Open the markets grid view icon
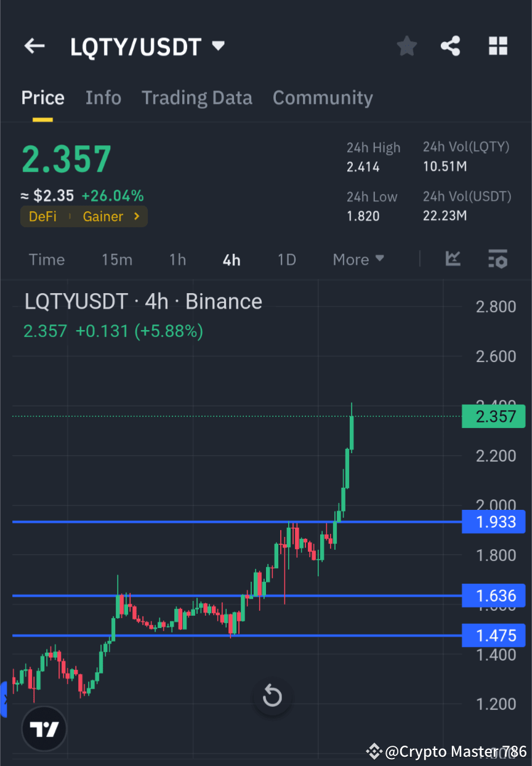The width and height of the screenshot is (532, 766). click(498, 46)
